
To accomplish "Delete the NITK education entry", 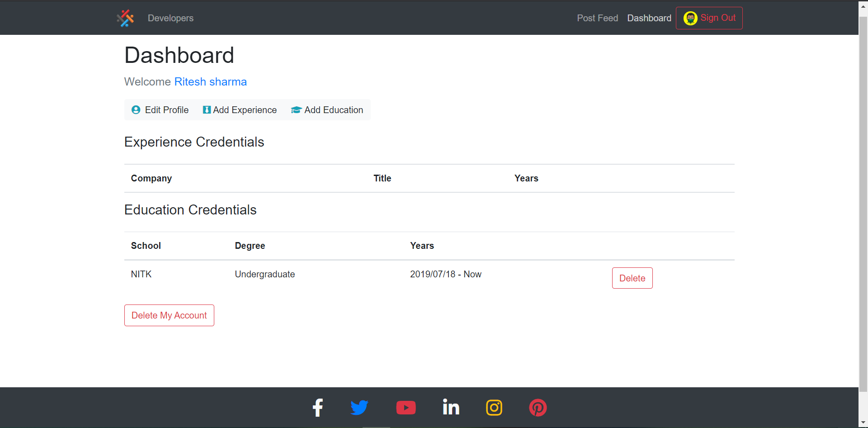I will click(632, 278).
